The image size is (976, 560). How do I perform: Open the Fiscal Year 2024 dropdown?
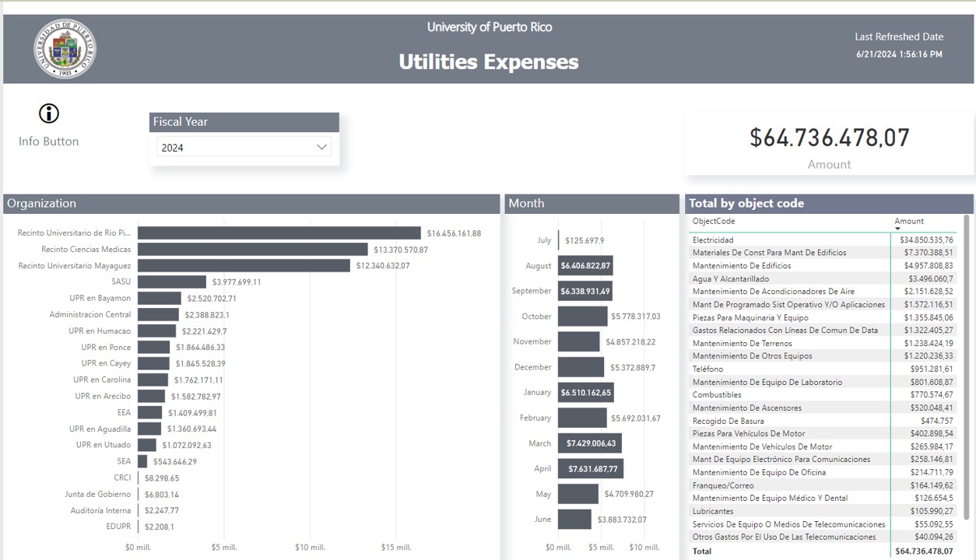point(244,147)
